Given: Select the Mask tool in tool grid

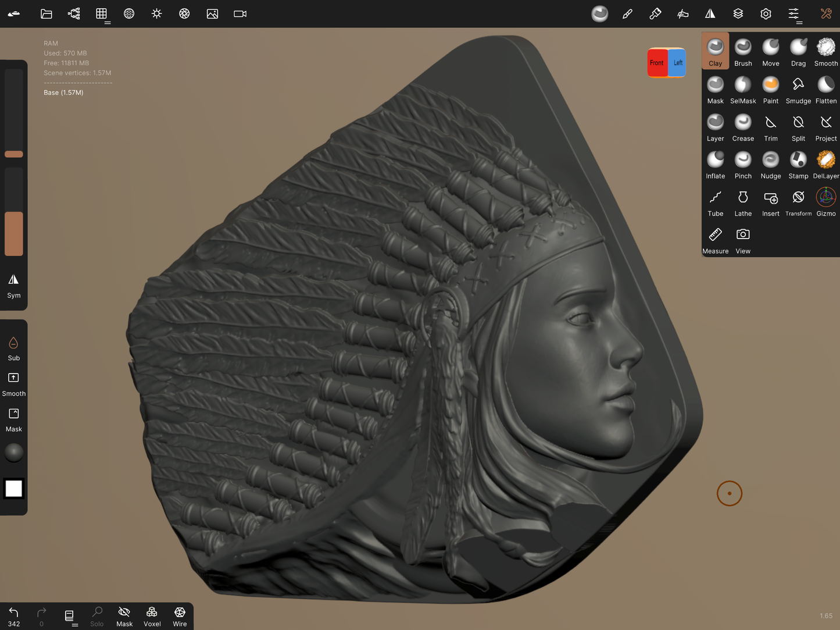Looking at the screenshot, I should pyautogui.click(x=715, y=89).
